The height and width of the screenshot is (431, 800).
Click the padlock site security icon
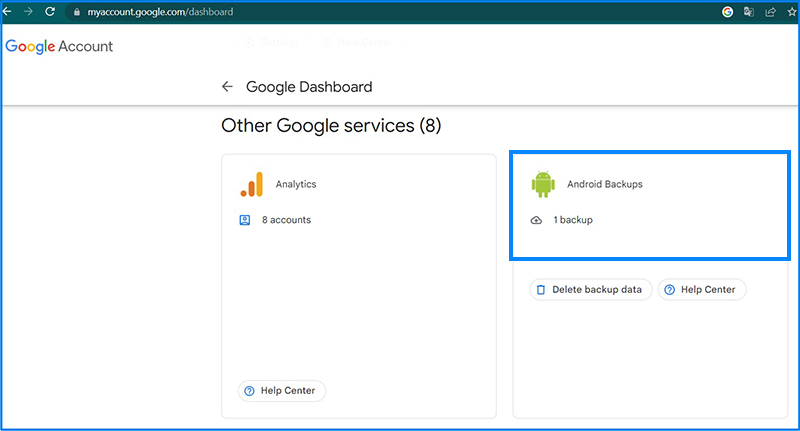[77, 12]
